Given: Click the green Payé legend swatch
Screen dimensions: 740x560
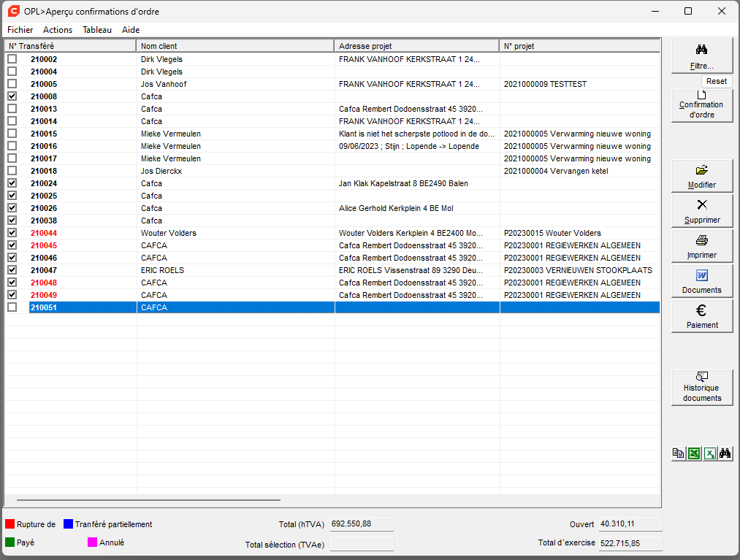Looking at the screenshot, I should coord(10,542).
